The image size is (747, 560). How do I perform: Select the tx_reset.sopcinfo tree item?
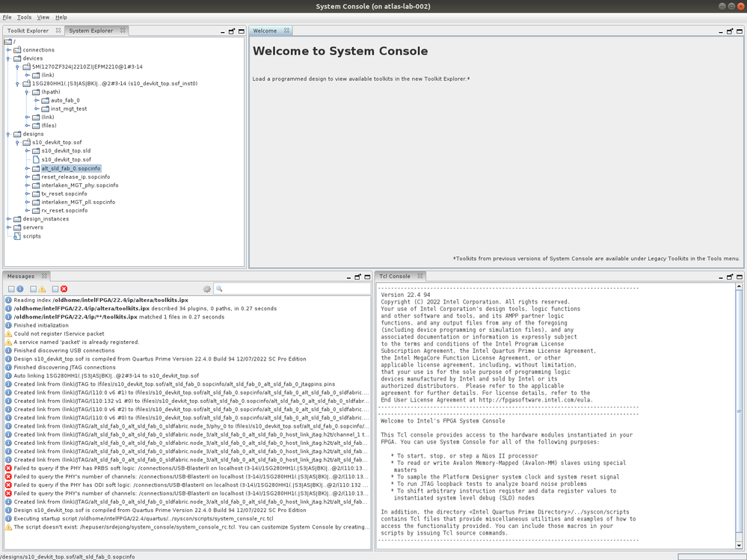click(x=64, y=194)
